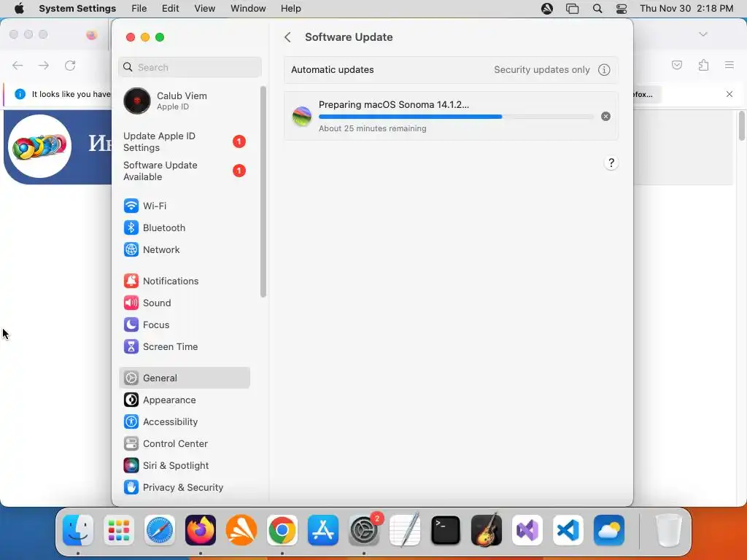This screenshot has width=747, height=560.
Task: Open the Window menu
Action: (x=248, y=9)
